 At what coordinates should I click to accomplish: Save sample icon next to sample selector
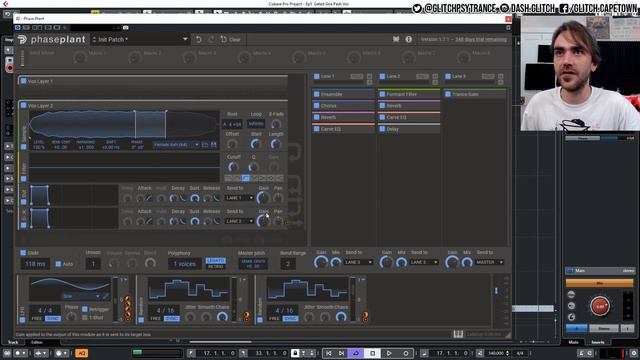213,144
